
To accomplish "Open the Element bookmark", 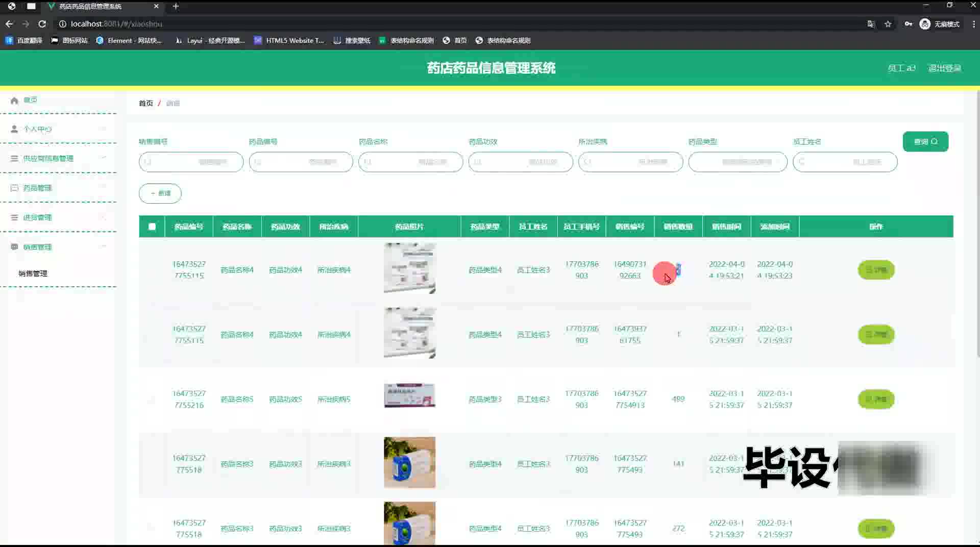I will coord(129,40).
